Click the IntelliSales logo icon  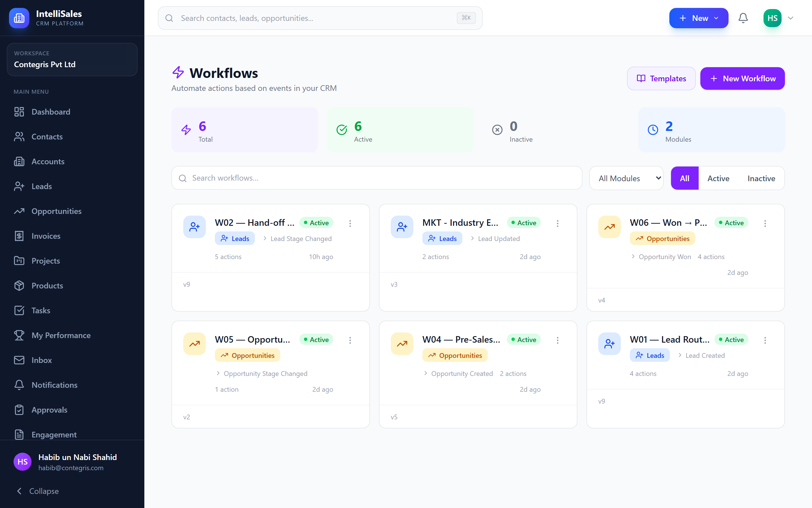[x=19, y=18]
